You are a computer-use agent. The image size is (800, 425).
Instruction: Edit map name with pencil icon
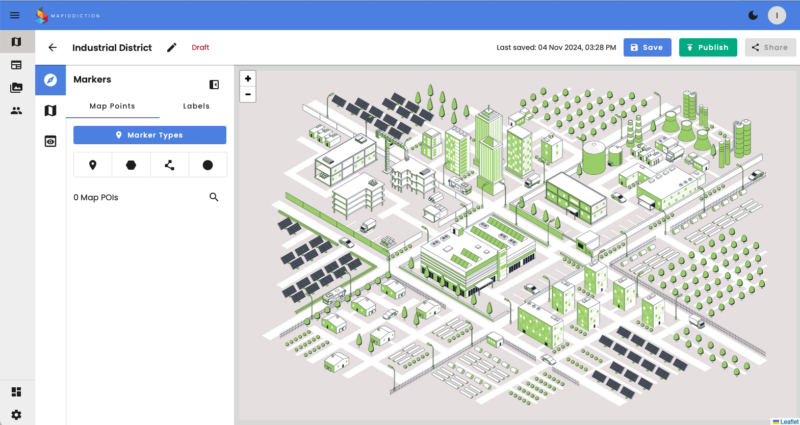click(172, 47)
